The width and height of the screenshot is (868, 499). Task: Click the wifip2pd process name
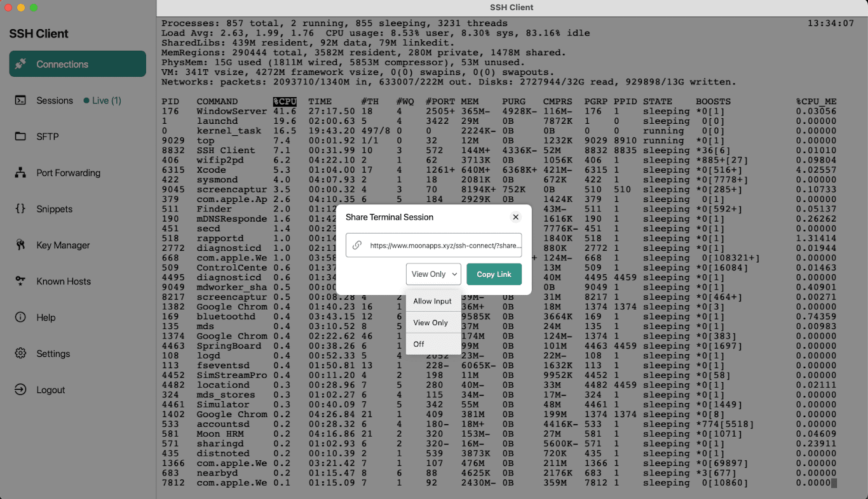[220, 160]
